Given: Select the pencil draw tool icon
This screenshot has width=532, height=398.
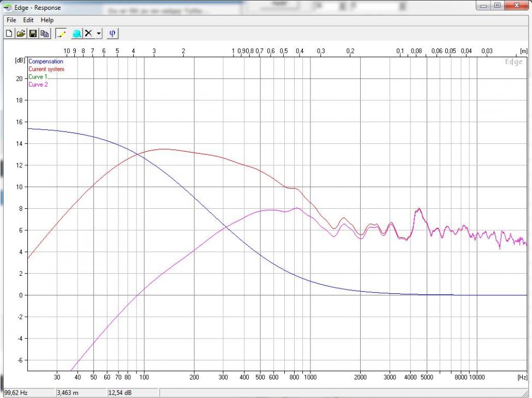Looking at the screenshot, I should tap(61, 34).
